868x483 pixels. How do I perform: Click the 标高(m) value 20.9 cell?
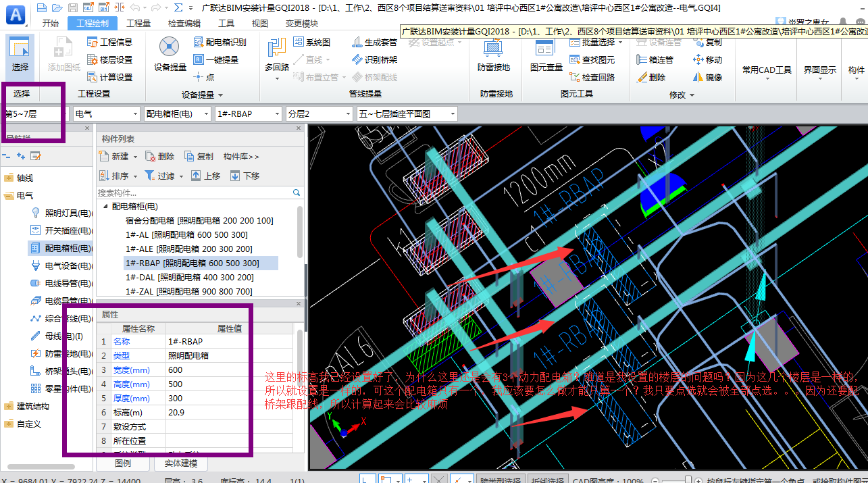tap(230, 412)
